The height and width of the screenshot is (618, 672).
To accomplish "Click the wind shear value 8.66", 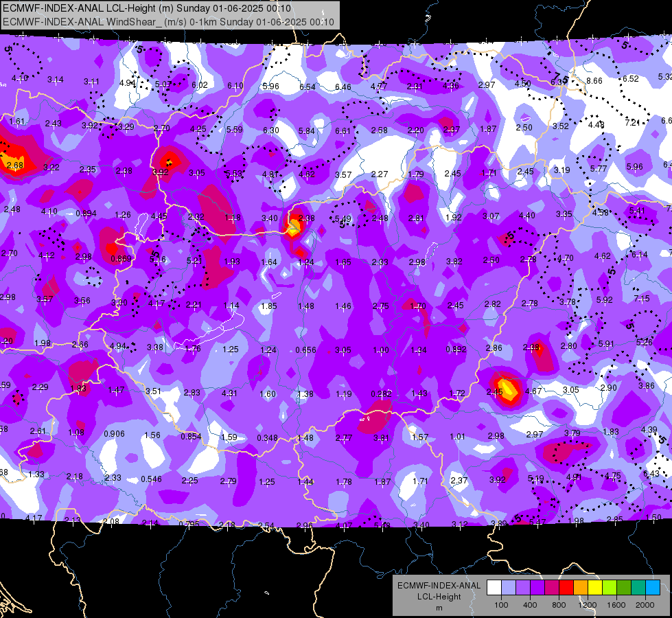I will tap(594, 80).
